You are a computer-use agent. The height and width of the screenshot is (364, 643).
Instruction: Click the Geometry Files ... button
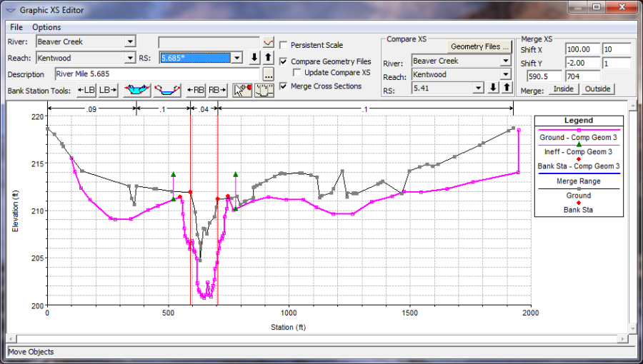point(481,46)
